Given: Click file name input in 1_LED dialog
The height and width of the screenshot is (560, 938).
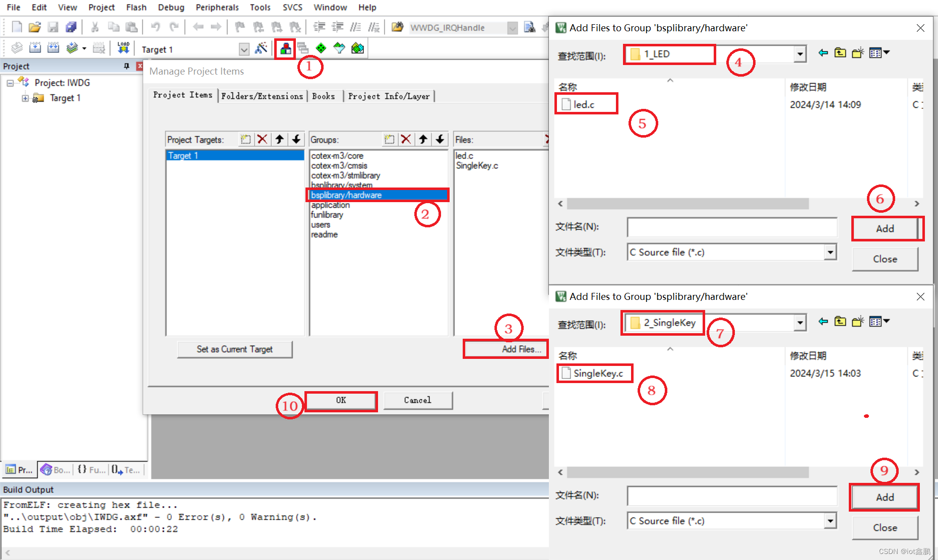Looking at the screenshot, I should tap(732, 227).
